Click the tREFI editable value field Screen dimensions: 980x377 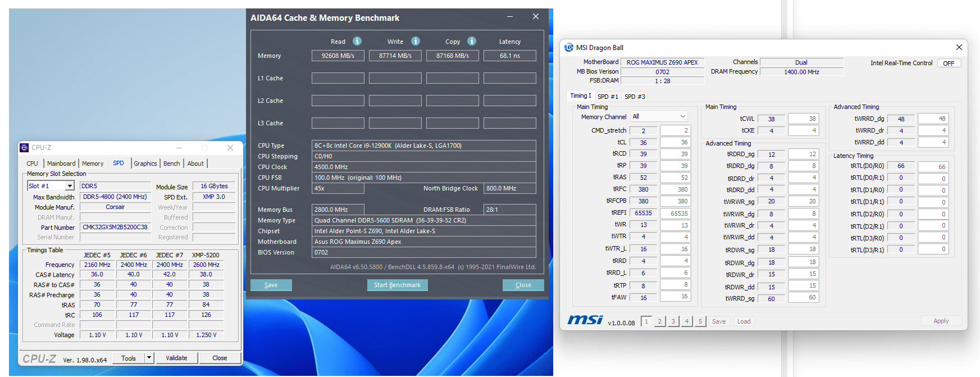pos(675,214)
